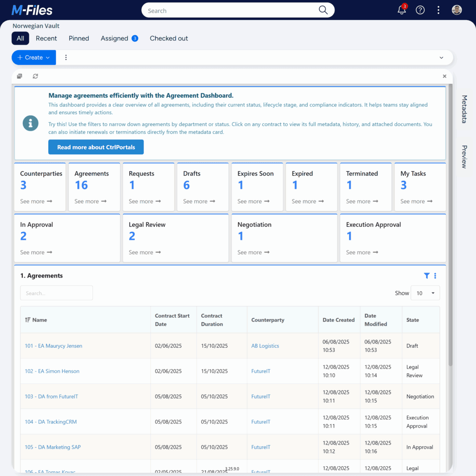The height and width of the screenshot is (476, 476).
Task: Open the 101 - EA Maurycy Jensen agreement
Action: pyautogui.click(x=53, y=346)
